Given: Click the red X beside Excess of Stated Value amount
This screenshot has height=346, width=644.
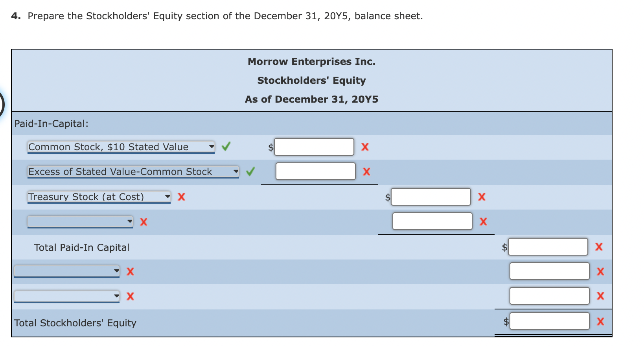Looking at the screenshot, I should tap(366, 171).
